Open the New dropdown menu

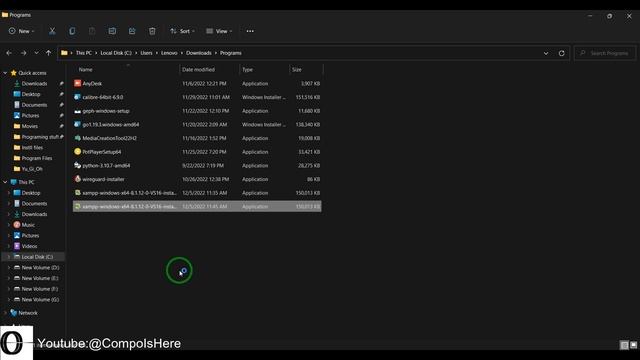pos(21,31)
